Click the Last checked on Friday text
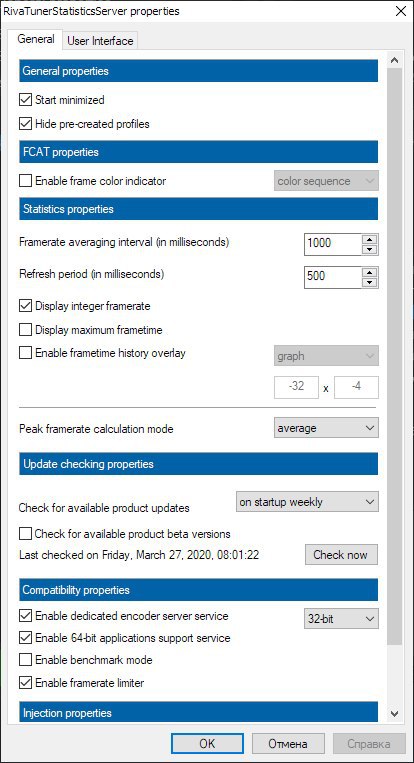 point(139,555)
